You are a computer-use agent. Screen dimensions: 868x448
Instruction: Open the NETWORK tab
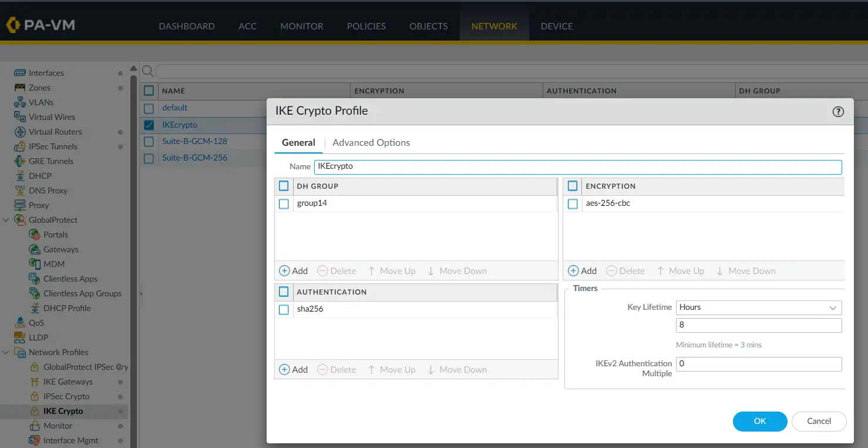(x=494, y=26)
